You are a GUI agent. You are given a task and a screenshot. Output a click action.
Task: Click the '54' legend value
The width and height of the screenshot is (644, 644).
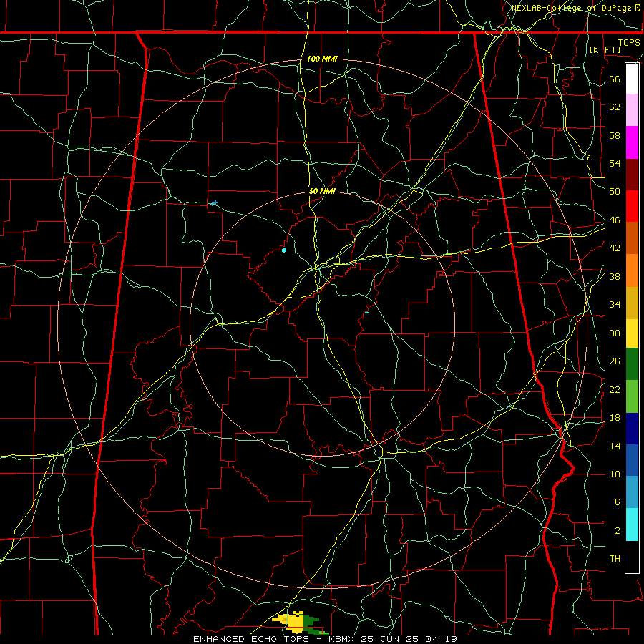[x=615, y=163]
